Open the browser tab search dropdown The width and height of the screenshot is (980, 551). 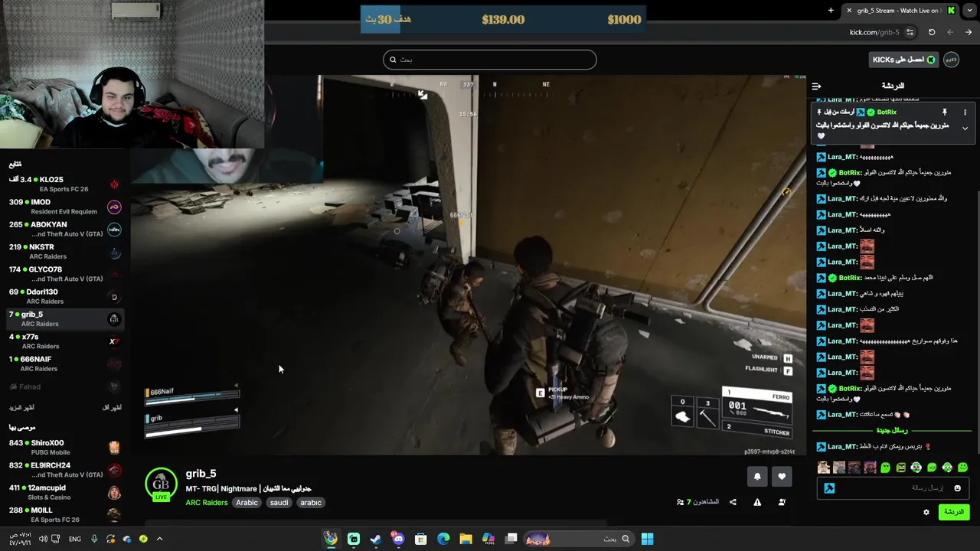coord(969,10)
